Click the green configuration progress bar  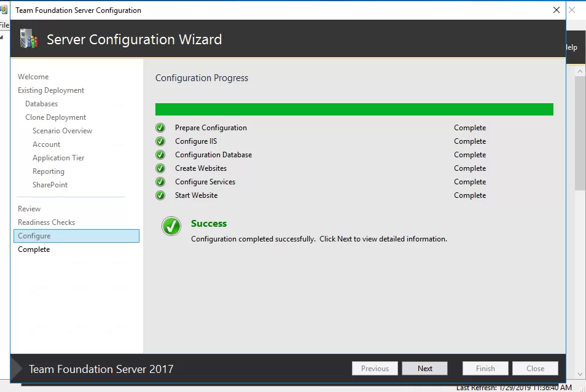coord(354,109)
